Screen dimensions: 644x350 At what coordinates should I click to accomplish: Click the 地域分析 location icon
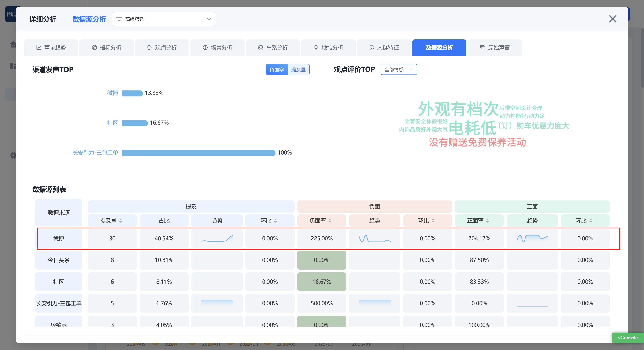316,47
